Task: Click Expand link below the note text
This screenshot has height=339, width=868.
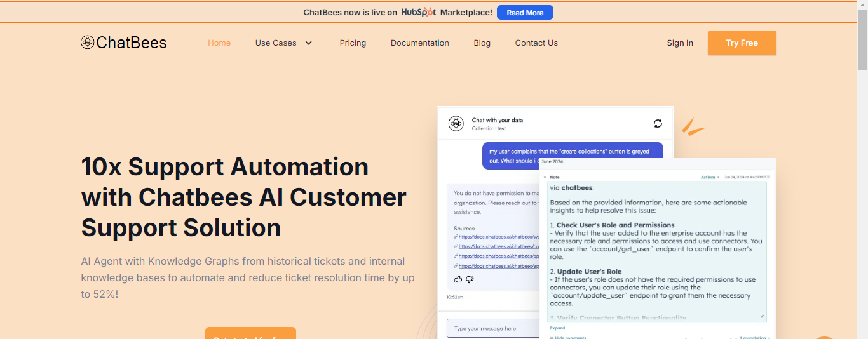Action: (557, 328)
